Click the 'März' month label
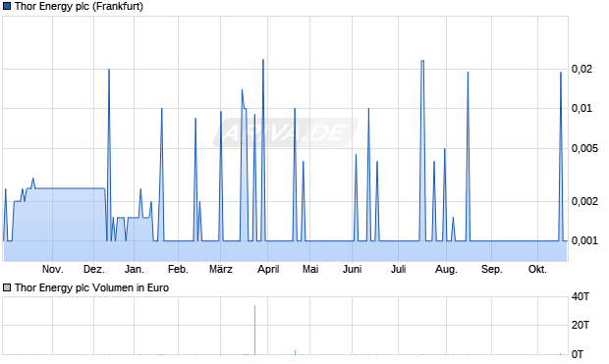 tap(221, 269)
